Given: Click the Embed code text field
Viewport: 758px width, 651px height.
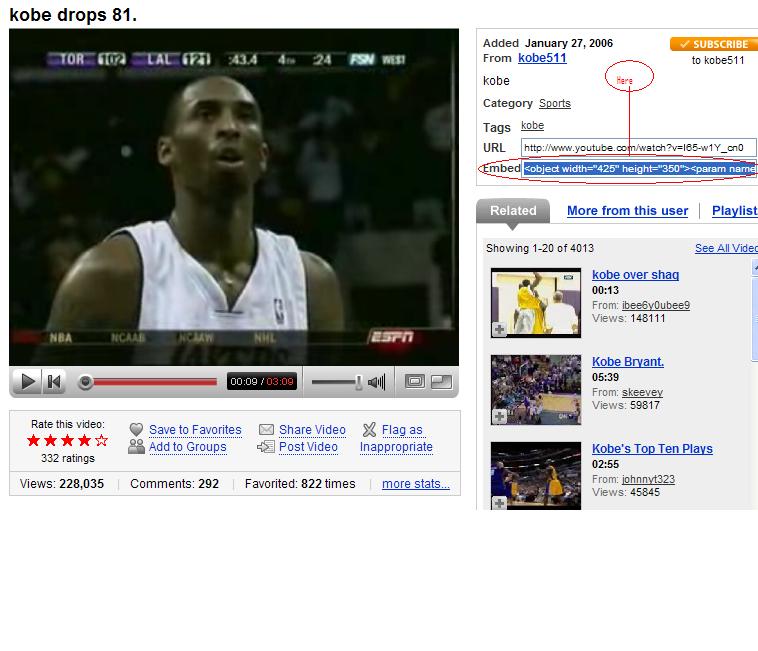Looking at the screenshot, I should [638, 168].
